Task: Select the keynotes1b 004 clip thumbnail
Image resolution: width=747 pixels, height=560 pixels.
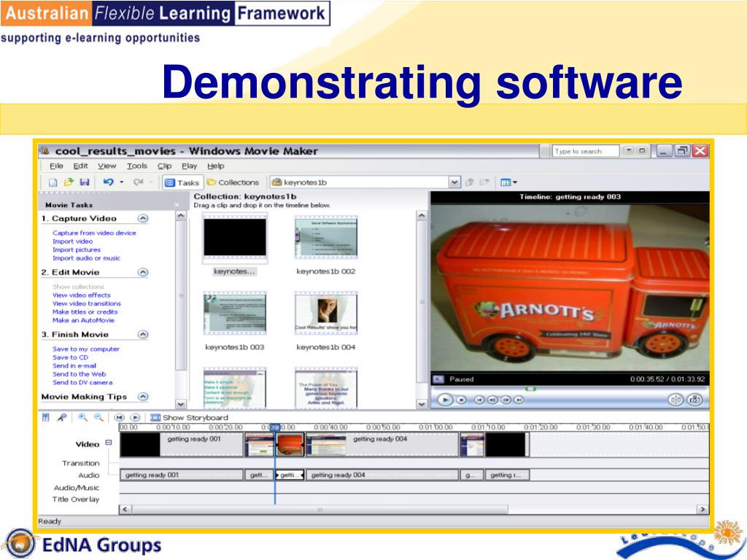Action: (326, 313)
